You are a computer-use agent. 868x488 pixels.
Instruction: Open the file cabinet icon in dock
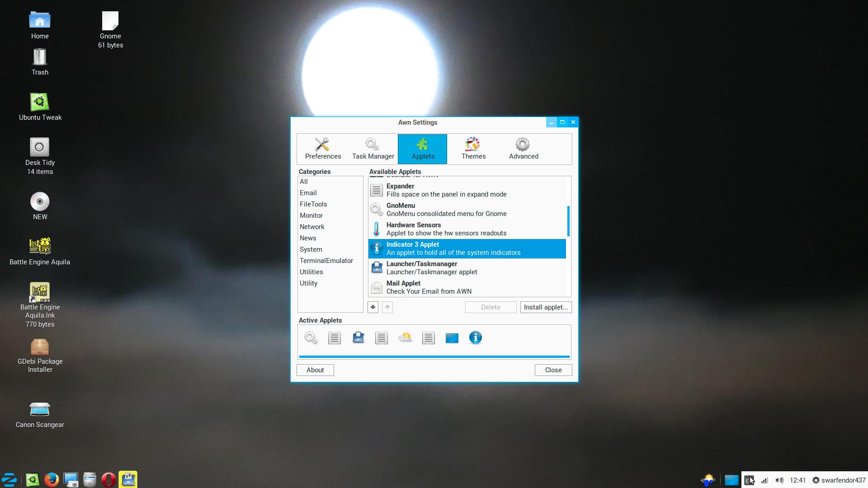90,479
